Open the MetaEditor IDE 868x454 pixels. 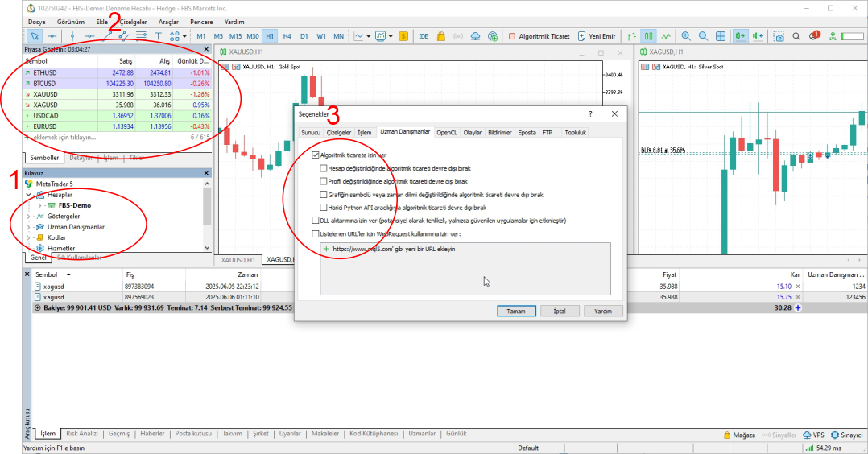point(424,36)
